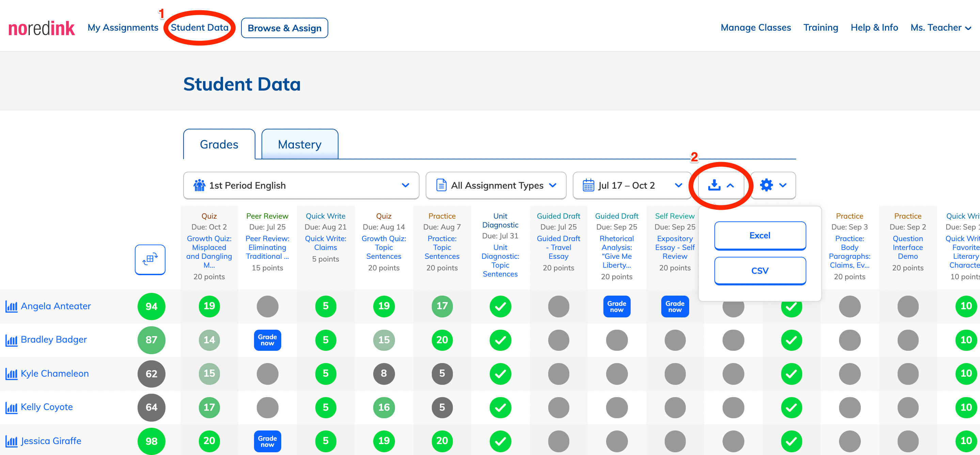Screen dimensions: 980x455
Task: Open Angela Anteater's bar chart icon
Action: [x=12, y=306]
